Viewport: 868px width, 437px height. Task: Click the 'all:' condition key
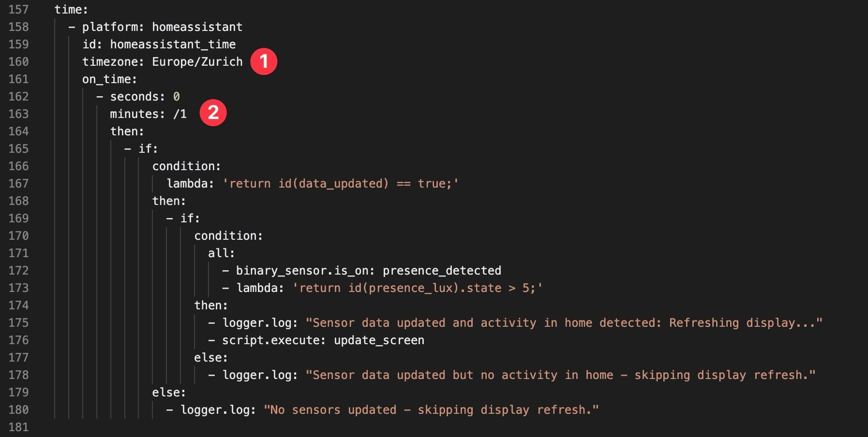click(221, 253)
